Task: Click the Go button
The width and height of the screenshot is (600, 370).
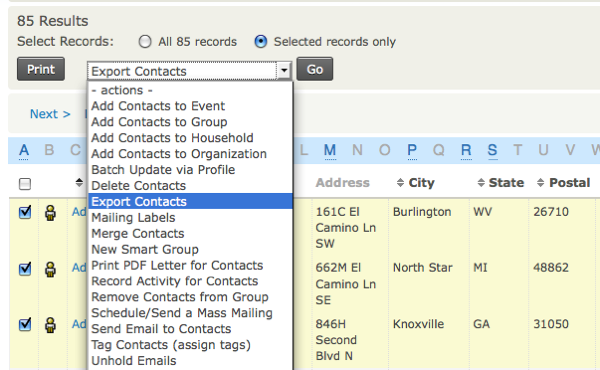Action: [315, 69]
